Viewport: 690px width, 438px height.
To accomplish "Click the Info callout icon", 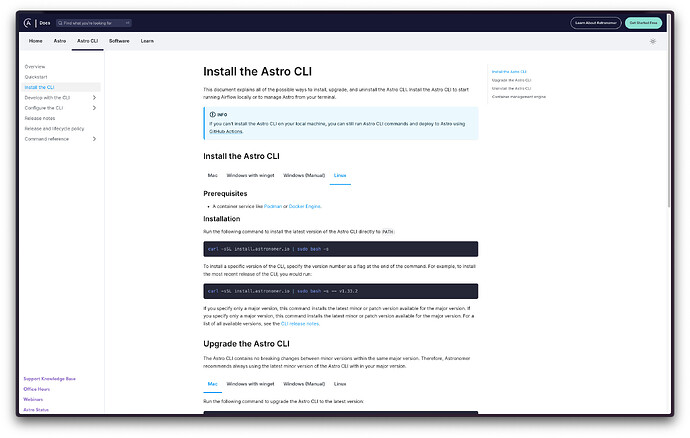I will [x=212, y=114].
